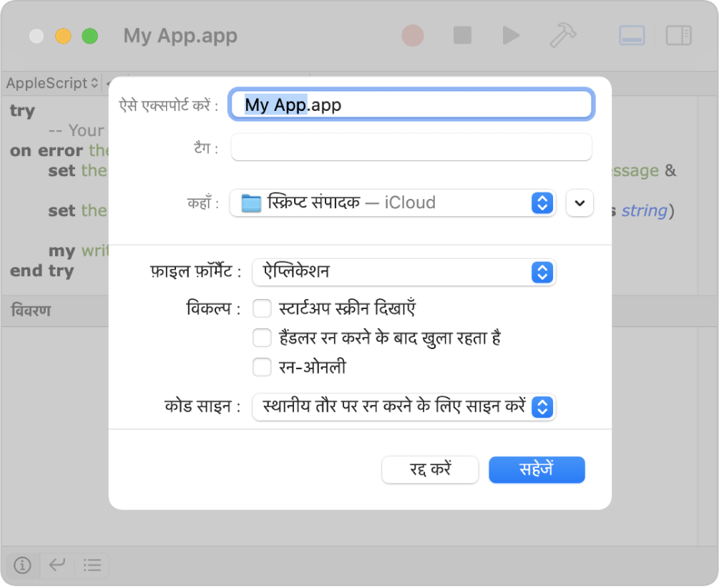The height and width of the screenshot is (588, 719).
Task: Click the export name field My App.app
Action: [x=411, y=104]
